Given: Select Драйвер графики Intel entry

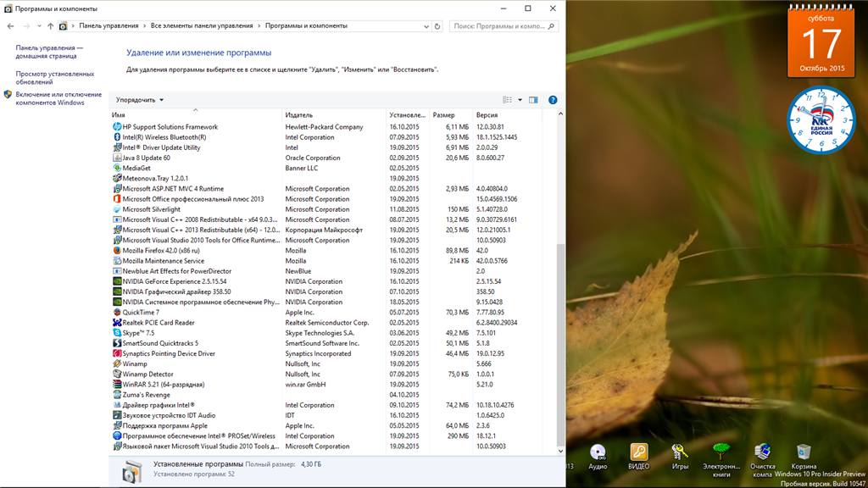Looking at the screenshot, I should (x=325, y=405).
